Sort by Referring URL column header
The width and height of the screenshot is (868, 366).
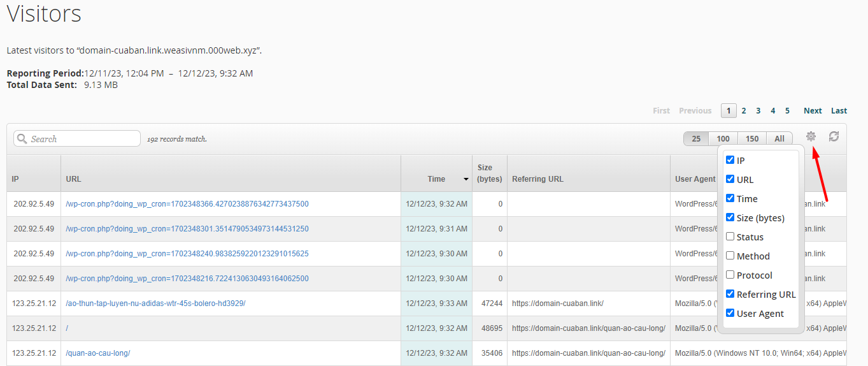[537, 179]
